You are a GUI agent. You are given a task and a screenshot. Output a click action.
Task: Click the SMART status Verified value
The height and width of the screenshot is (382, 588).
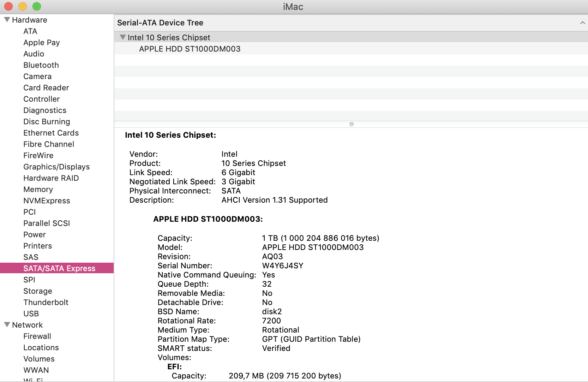(276, 348)
